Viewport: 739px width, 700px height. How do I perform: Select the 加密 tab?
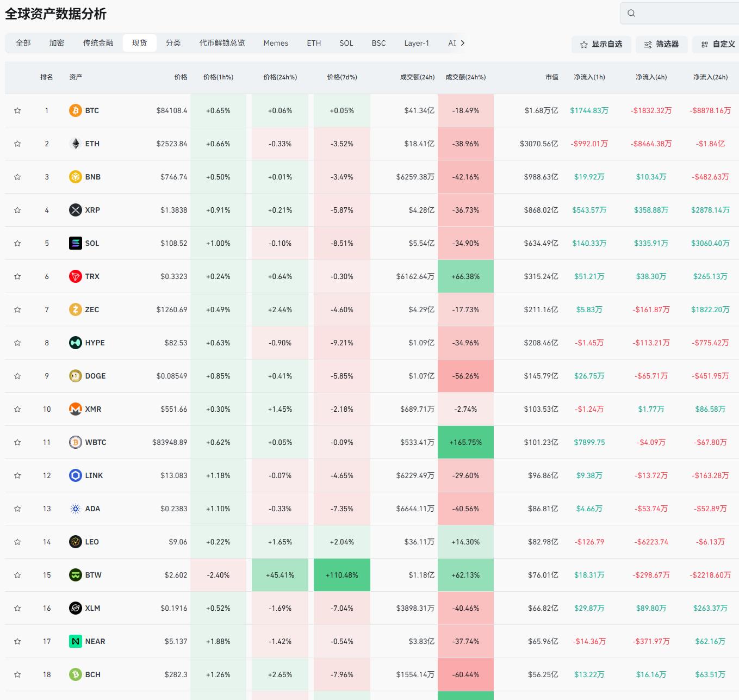tap(57, 43)
